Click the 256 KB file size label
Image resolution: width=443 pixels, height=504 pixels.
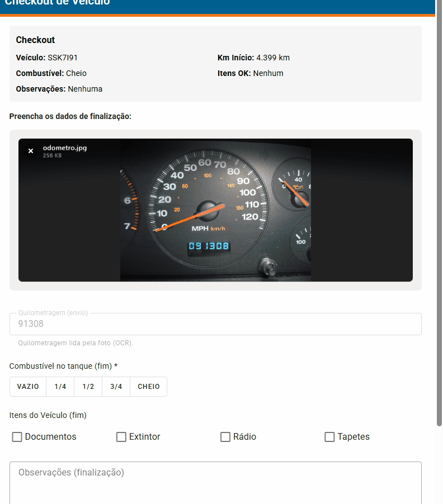point(52,155)
